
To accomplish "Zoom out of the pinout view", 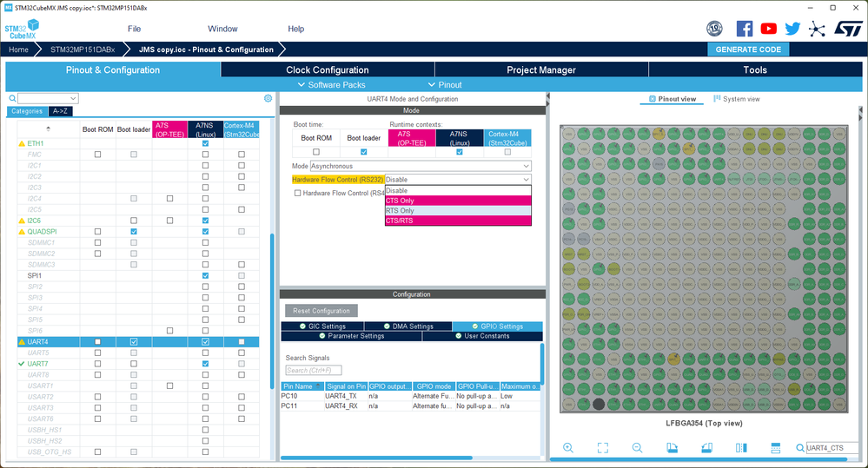I will (637, 447).
